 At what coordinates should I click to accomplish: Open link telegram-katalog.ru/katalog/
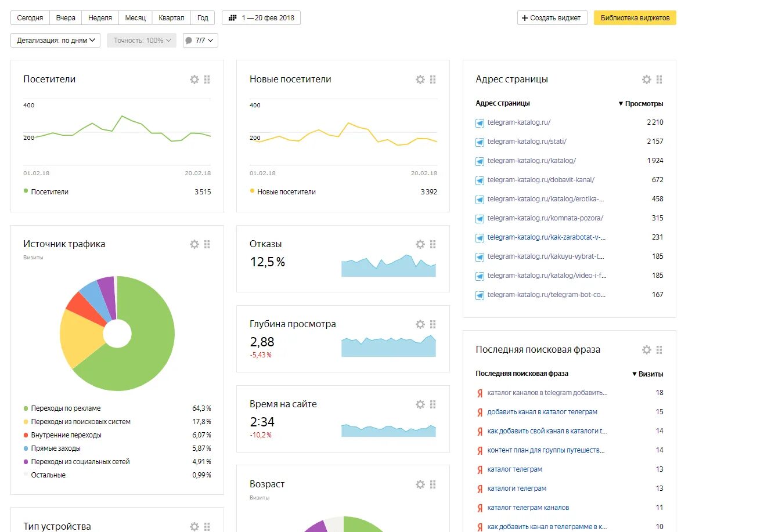click(532, 161)
